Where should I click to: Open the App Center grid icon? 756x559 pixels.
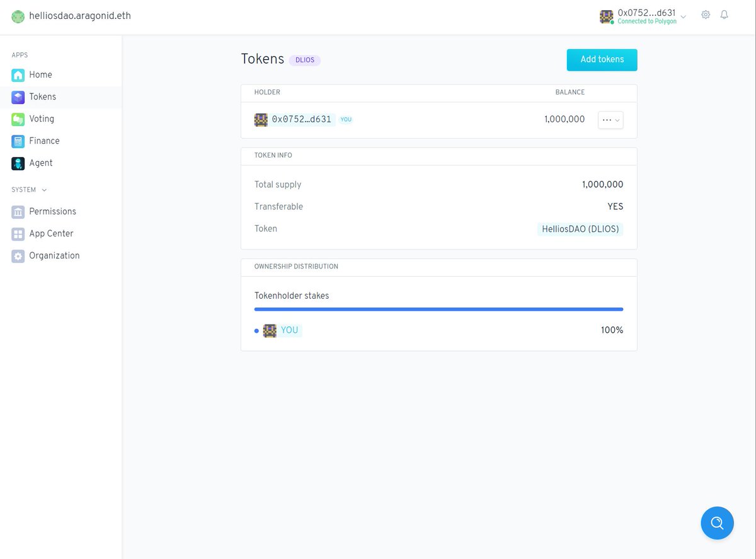18,234
